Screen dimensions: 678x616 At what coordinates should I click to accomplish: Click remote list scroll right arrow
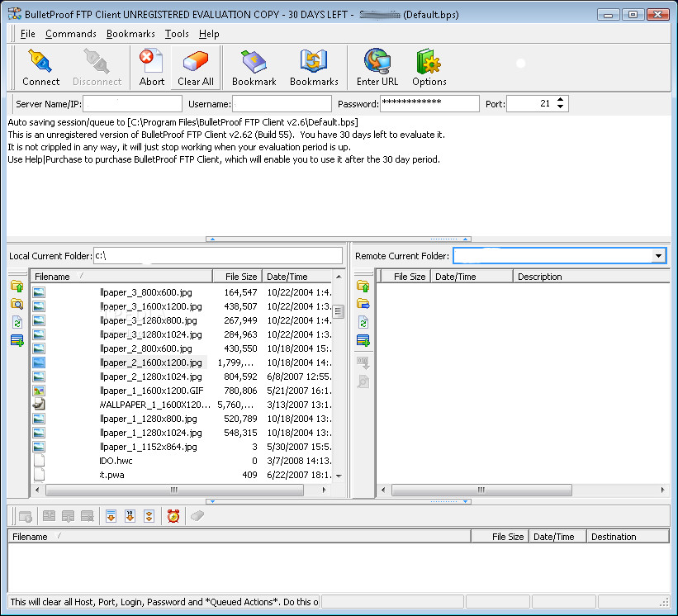tap(663, 490)
